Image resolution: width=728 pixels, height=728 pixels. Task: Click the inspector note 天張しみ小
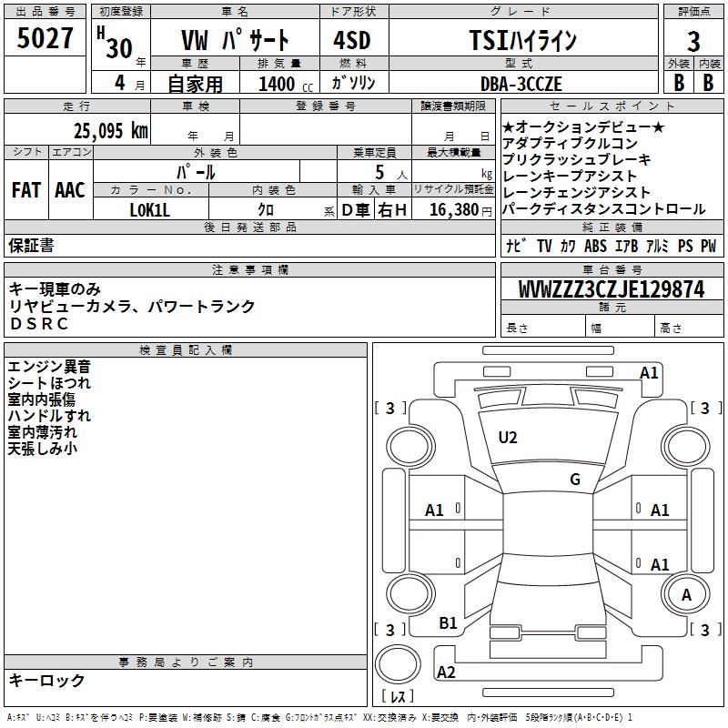[42, 449]
